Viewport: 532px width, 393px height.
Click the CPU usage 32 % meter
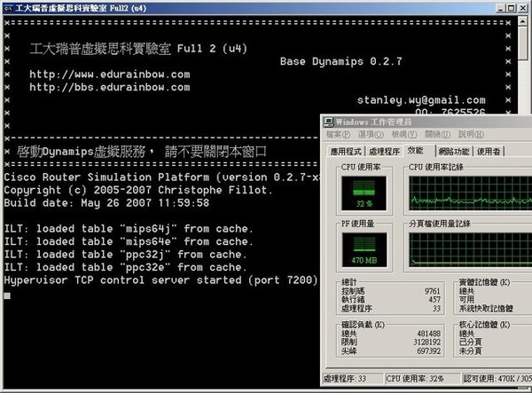click(x=364, y=193)
